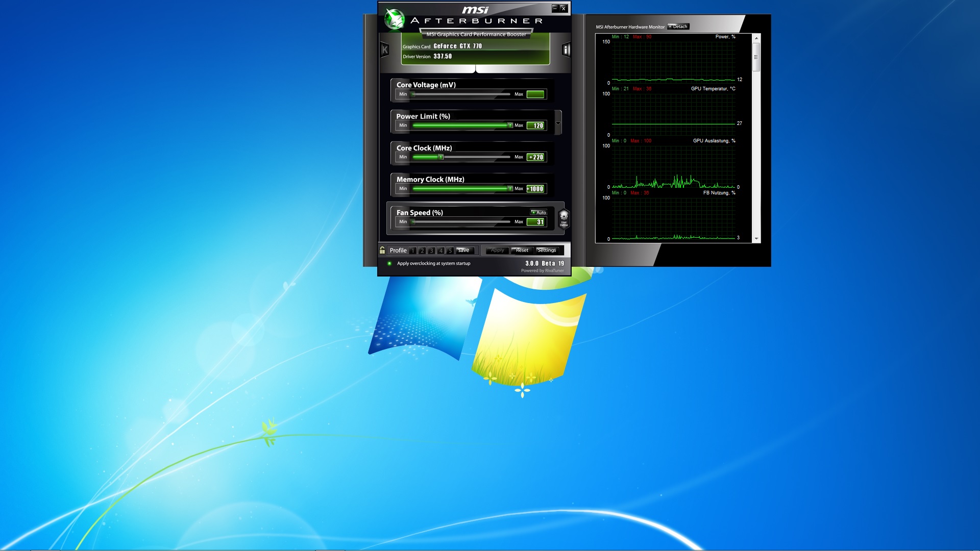Open the Settings dialog
This screenshot has width=980, height=551.
click(x=547, y=250)
